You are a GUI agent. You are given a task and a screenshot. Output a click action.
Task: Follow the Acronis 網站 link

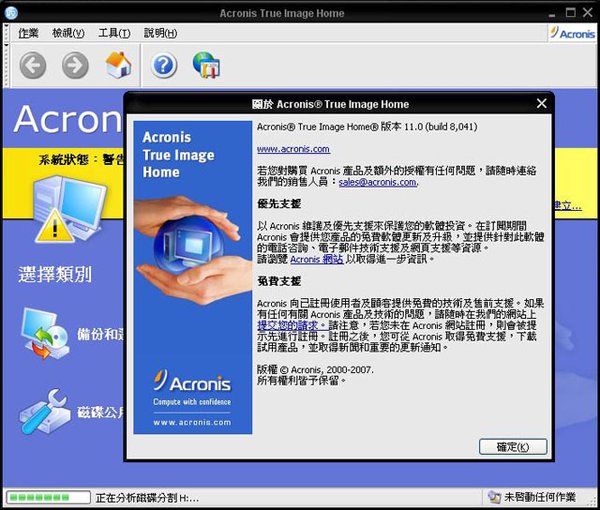point(316,258)
